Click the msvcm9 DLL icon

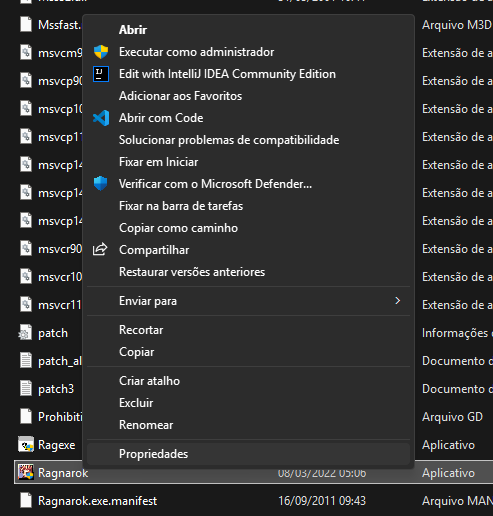point(26,53)
